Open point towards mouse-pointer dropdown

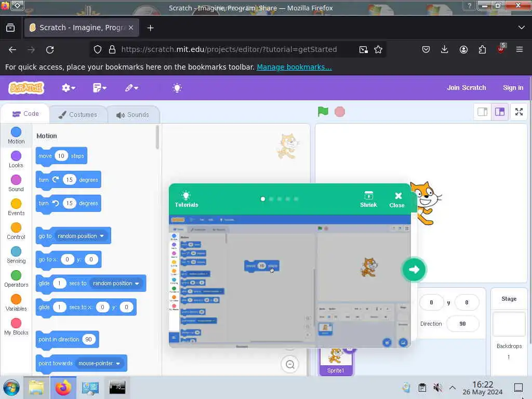[x=99, y=363]
